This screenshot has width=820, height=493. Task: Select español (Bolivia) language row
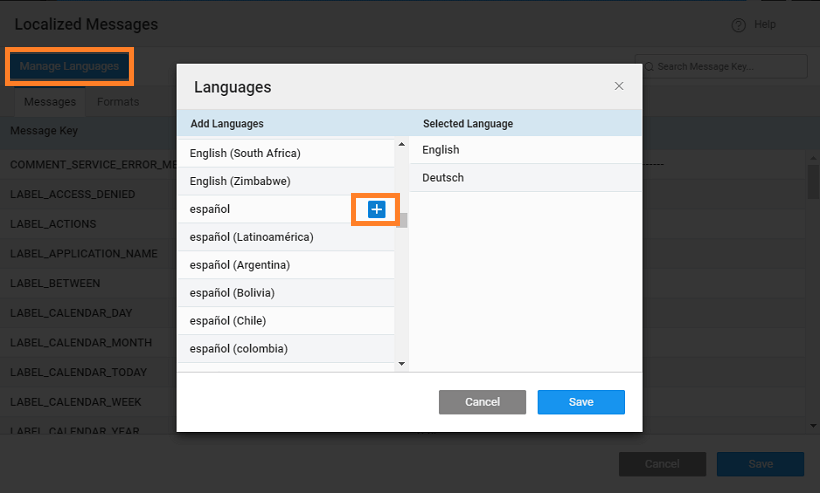pos(232,293)
